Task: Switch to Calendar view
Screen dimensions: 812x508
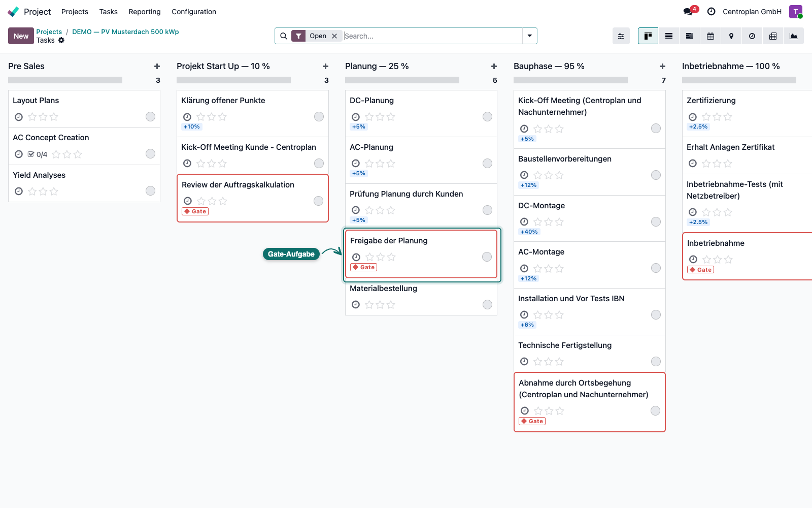Action: [710, 36]
